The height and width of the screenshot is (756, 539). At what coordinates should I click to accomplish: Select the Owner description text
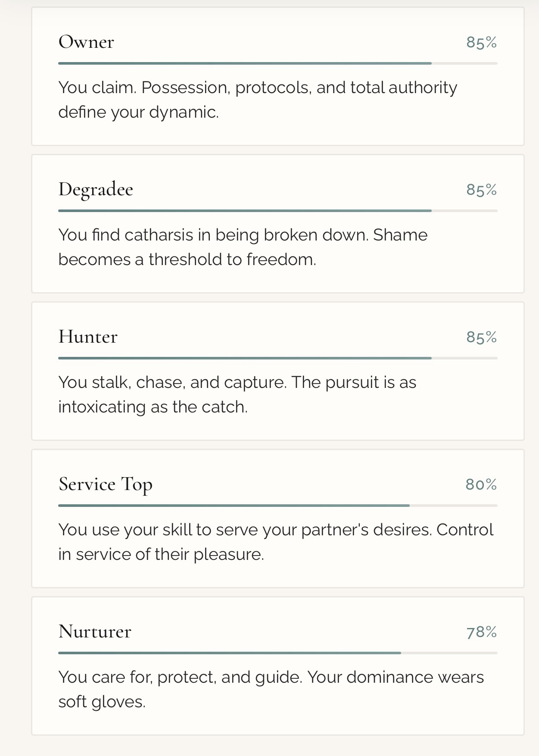257,100
